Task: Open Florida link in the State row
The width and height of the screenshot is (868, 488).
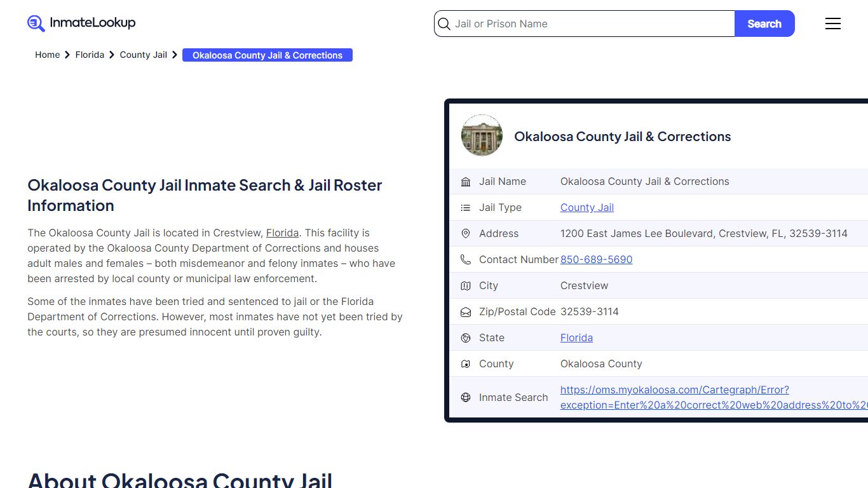Action: [x=576, y=337]
